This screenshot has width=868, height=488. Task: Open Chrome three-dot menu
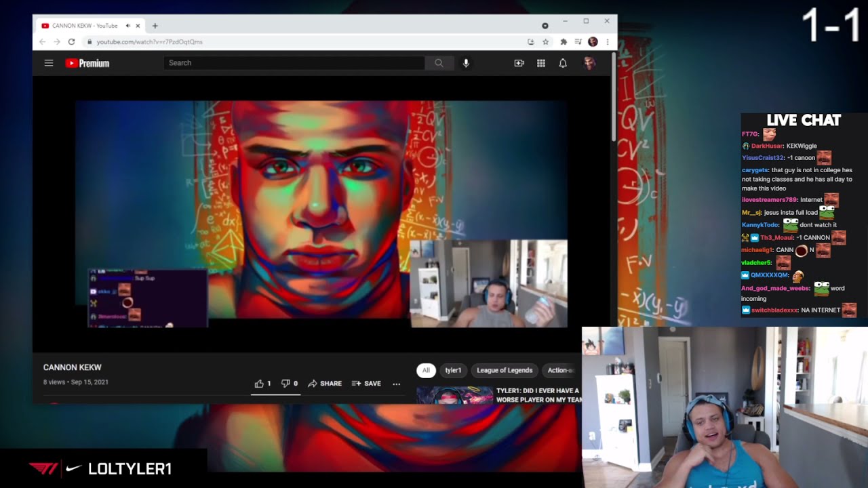point(608,41)
